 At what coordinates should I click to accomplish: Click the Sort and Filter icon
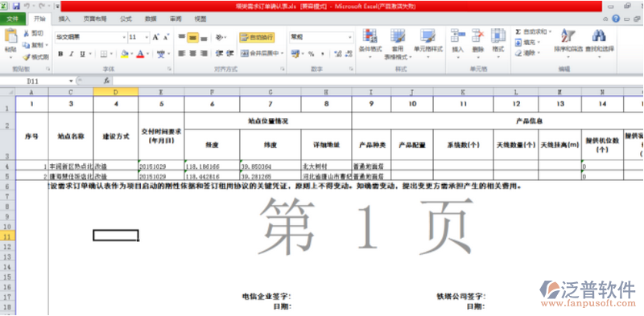(568, 36)
